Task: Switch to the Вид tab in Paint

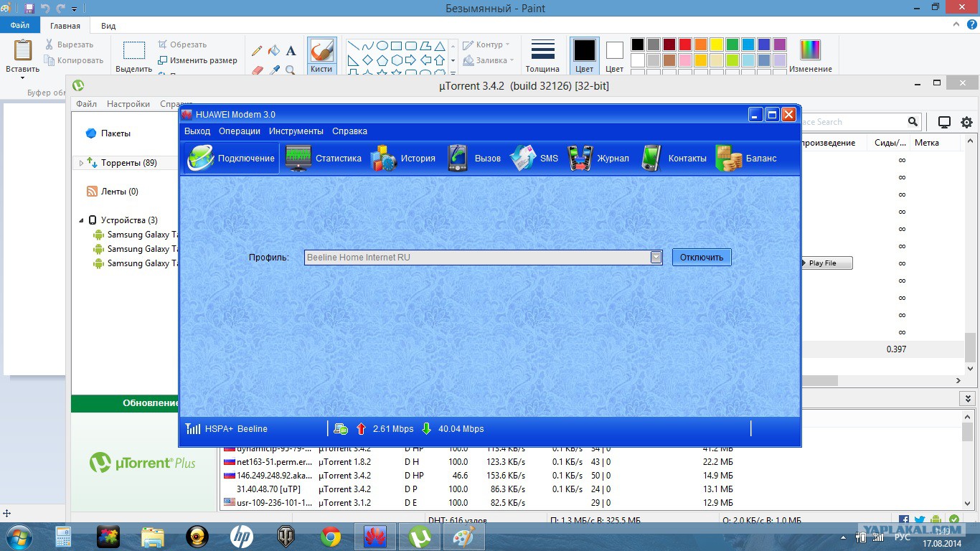Action: coord(108,26)
